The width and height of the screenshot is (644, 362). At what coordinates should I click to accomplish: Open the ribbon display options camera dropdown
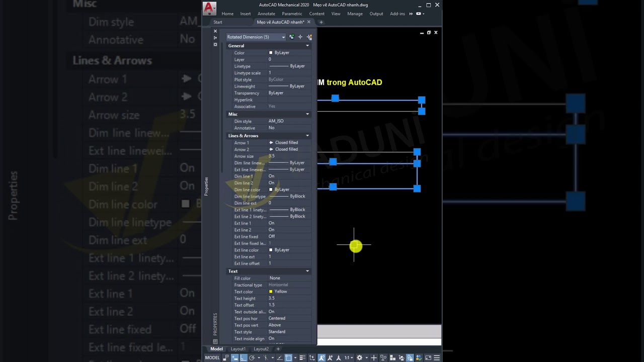[420, 14]
